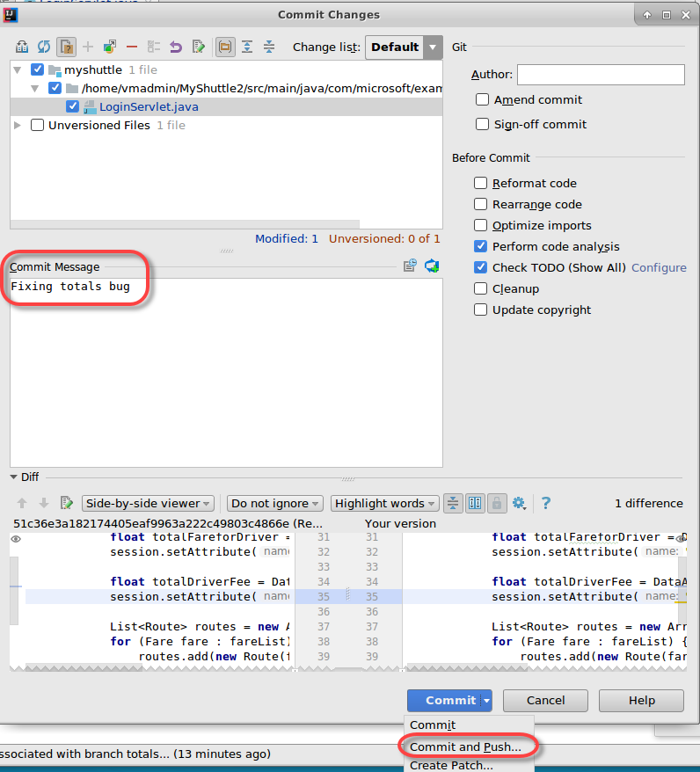Enable the Reformat code checkbox
This screenshot has width=700, height=772.
tap(480, 183)
